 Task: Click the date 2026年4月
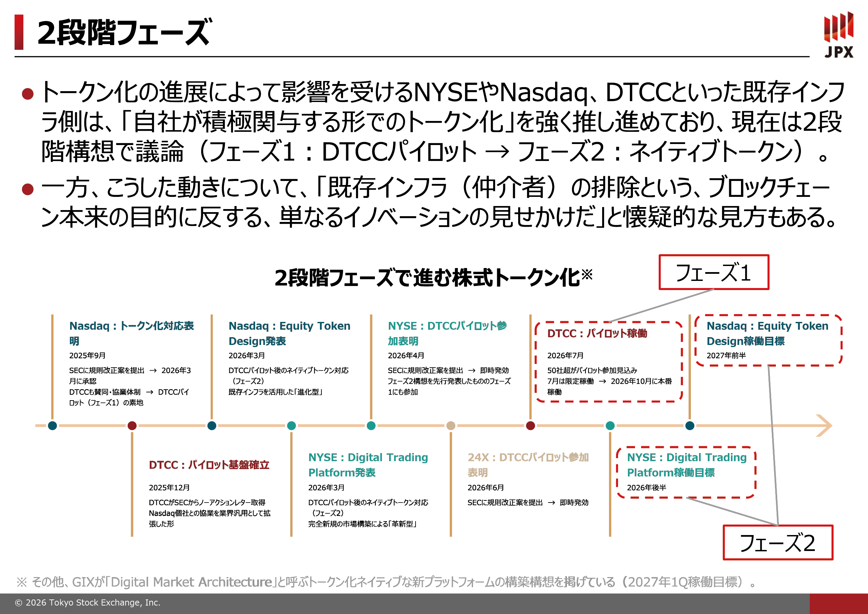(x=406, y=355)
